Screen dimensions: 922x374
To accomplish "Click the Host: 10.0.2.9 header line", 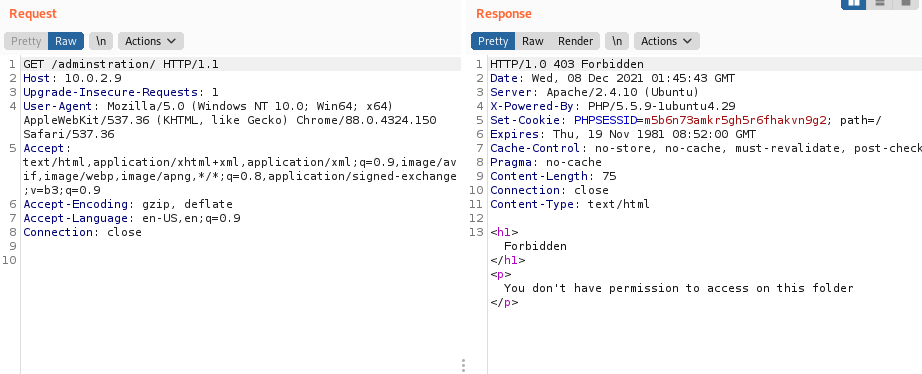I will [72, 78].
